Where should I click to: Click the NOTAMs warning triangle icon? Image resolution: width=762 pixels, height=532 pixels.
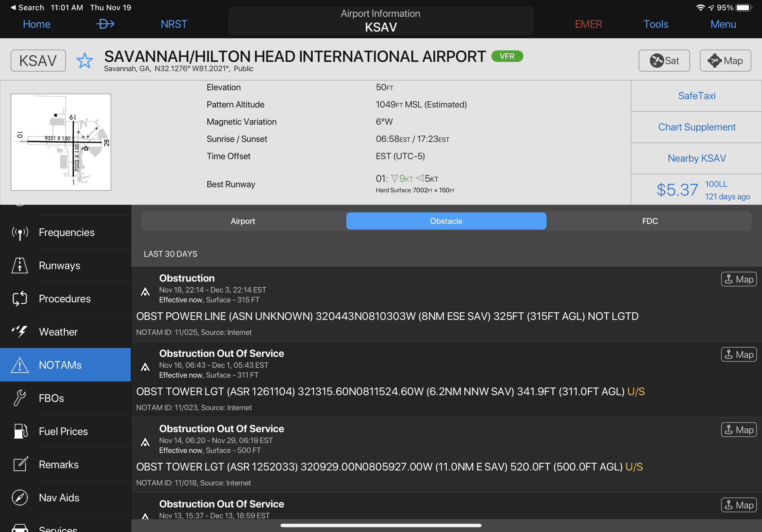pos(20,365)
